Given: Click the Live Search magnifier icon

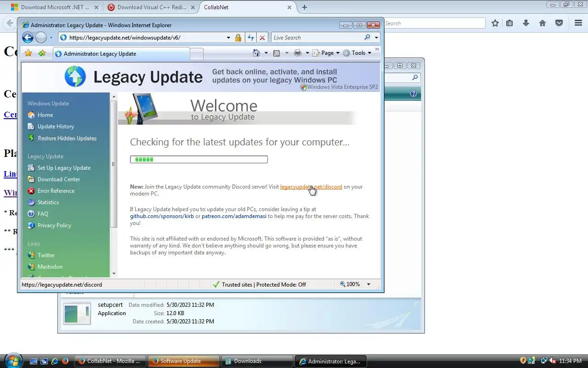Looking at the screenshot, I should click(x=367, y=38).
